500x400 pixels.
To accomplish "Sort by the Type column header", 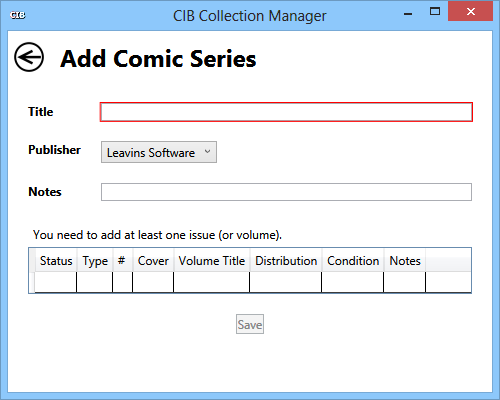I will pos(95,261).
